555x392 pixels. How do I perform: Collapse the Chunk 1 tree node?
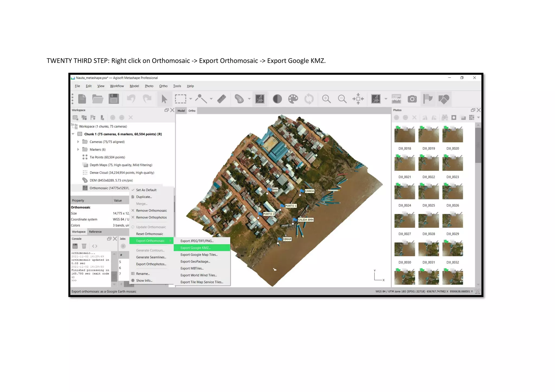click(73, 134)
